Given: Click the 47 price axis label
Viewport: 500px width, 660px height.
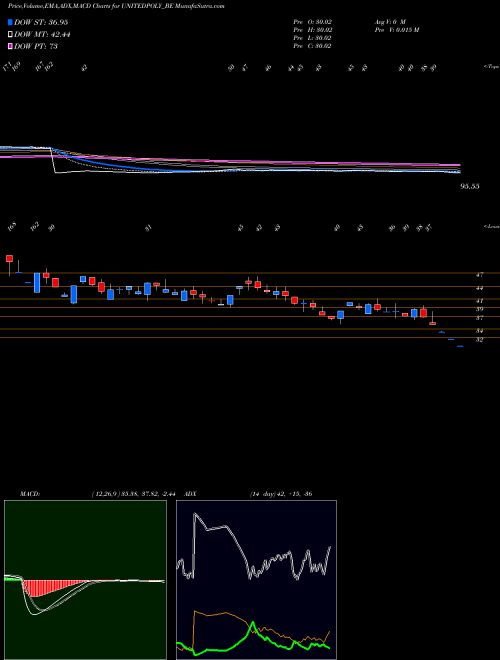Looking at the screenshot, I should 479,275.
